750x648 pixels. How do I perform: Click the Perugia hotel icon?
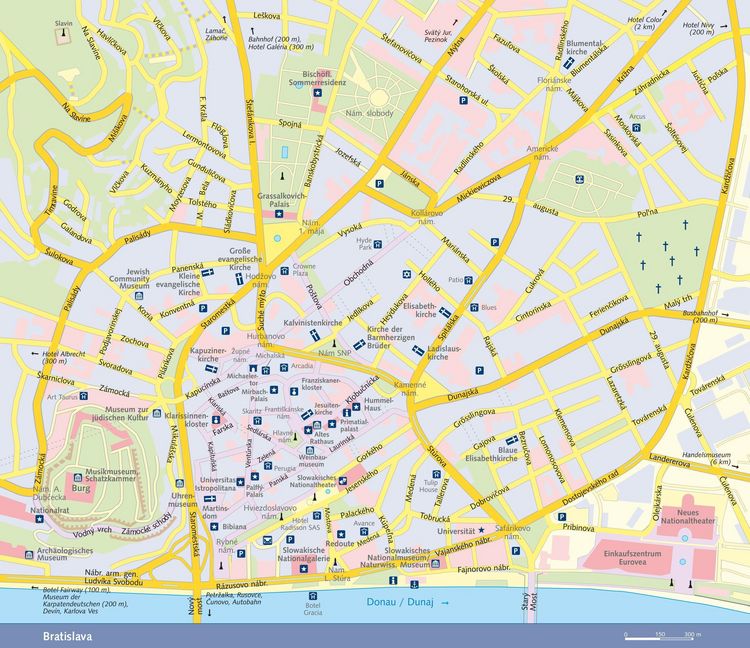pos(267,466)
